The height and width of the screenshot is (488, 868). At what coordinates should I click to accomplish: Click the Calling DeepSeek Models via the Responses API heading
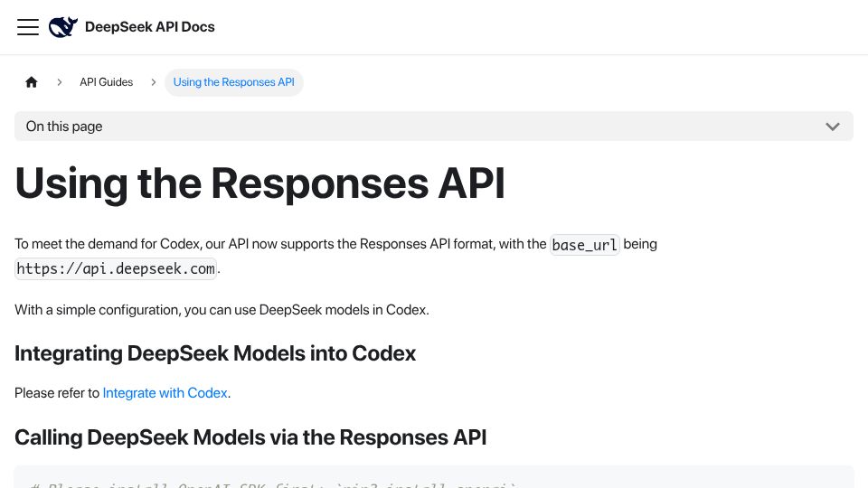click(x=250, y=437)
